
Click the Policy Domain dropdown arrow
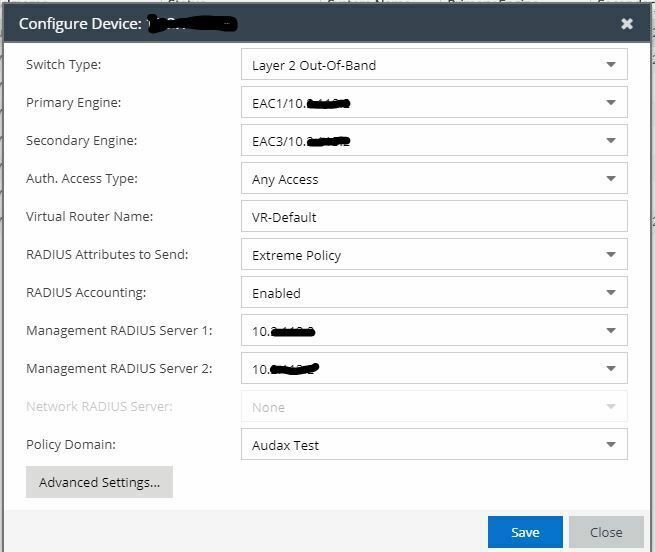610,445
